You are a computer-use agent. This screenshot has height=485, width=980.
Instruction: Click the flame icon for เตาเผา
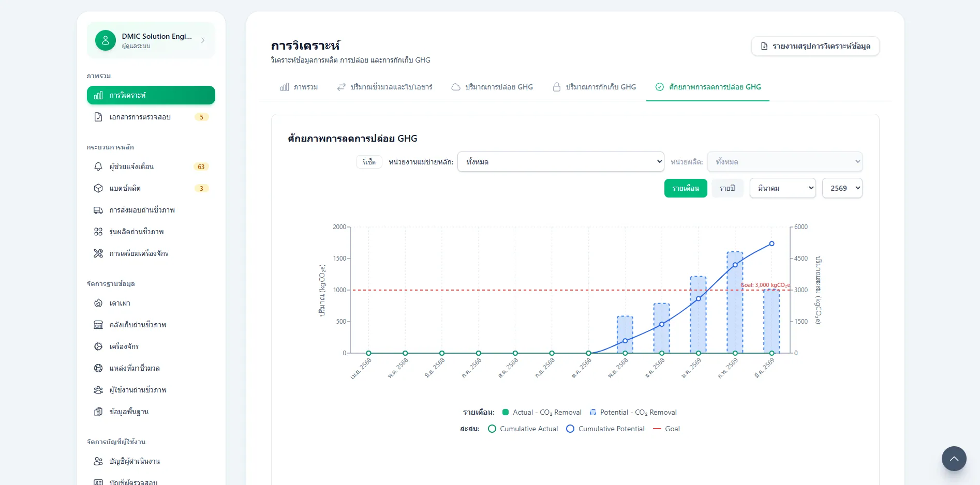click(x=98, y=303)
